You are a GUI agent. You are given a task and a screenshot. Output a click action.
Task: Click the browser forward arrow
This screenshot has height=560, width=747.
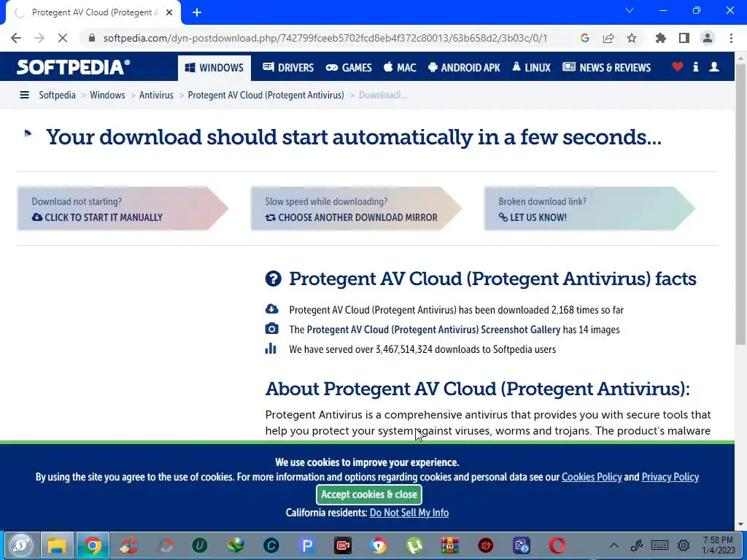39,38
